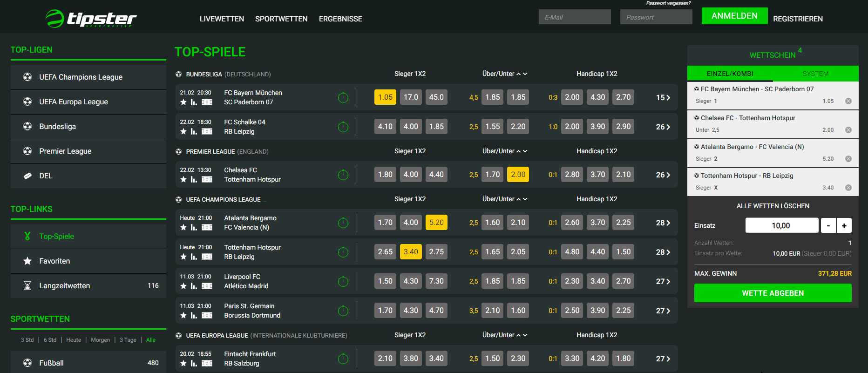Click the Passwort input field
The image size is (868, 373).
tap(656, 17)
